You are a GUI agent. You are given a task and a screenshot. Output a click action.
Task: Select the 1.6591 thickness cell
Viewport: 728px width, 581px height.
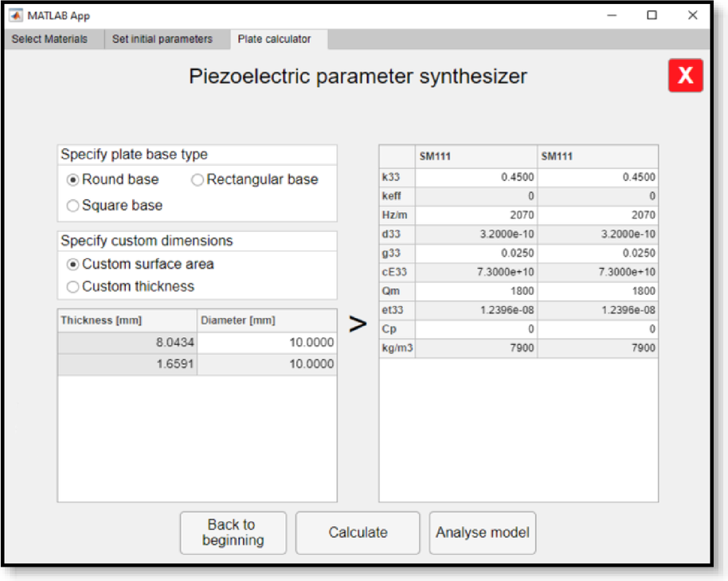point(127,364)
